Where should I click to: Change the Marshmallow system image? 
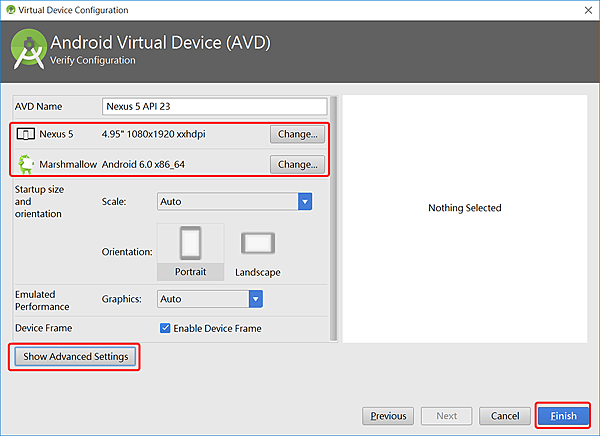(297, 165)
